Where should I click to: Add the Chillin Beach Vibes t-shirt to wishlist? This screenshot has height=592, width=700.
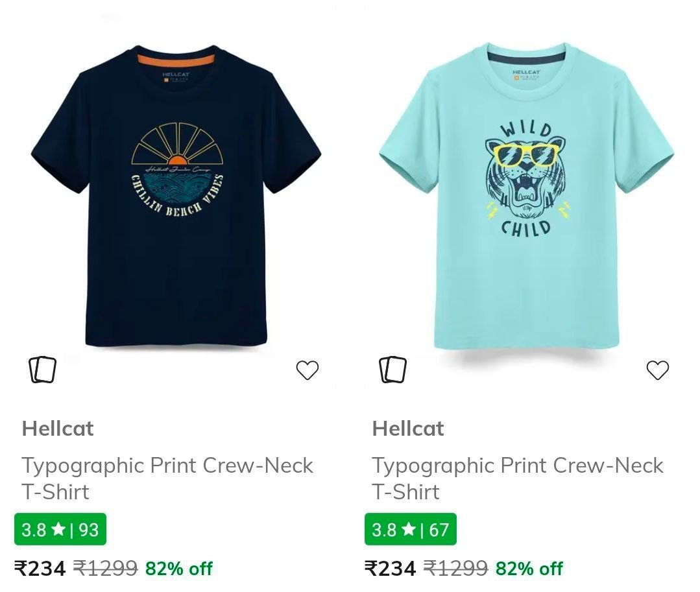(x=308, y=369)
